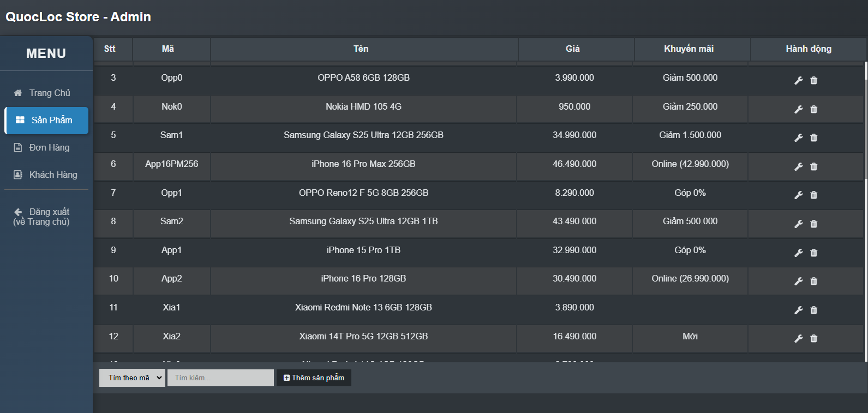This screenshot has height=413, width=868.
Task: Select the price 32.990.000
Action: tap(574, 250)
